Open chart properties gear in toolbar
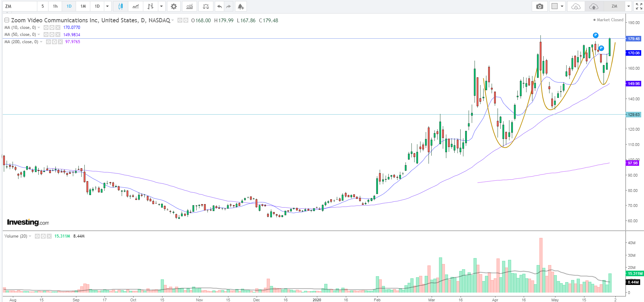Viewport: 644px width, 302px height. [x=174, y=6]
